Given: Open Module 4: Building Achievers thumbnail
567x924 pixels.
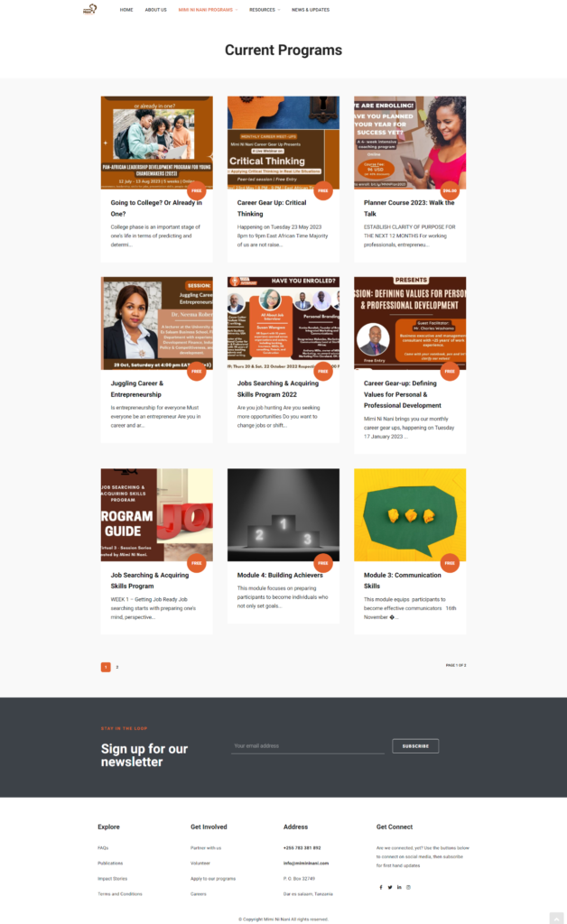Looking at the screenshot, I should [283, 514].
